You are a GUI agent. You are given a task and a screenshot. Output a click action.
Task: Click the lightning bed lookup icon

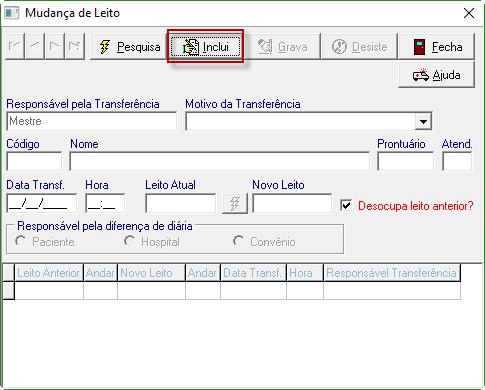click(235, 203)
